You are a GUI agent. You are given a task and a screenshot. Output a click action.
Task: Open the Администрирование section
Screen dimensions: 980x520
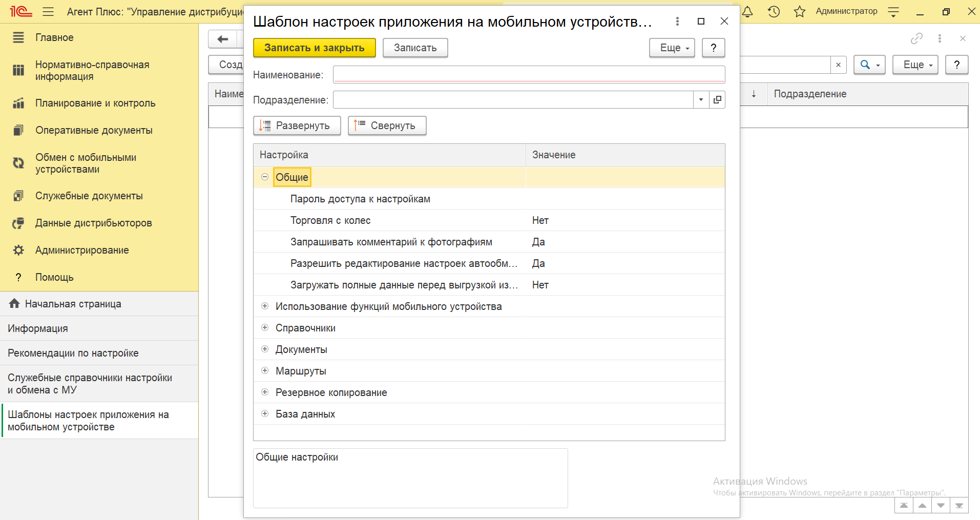point(82,250)
